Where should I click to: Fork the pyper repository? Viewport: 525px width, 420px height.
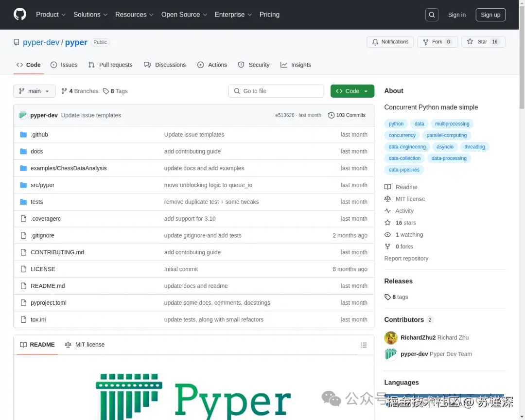click(437, 42)
